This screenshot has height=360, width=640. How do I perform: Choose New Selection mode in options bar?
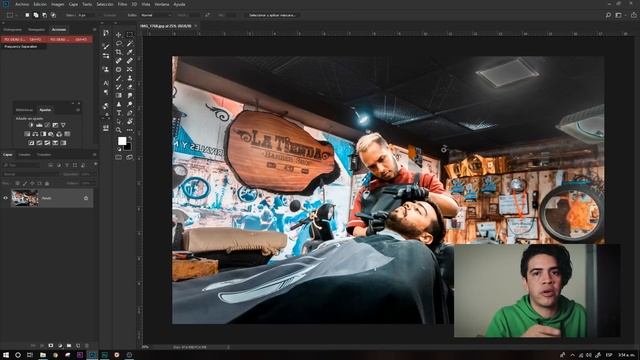pos(27,15)
